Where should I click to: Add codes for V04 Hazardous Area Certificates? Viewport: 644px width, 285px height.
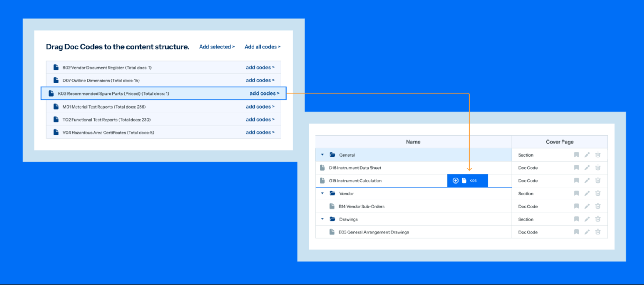click(x=260, y=132)
